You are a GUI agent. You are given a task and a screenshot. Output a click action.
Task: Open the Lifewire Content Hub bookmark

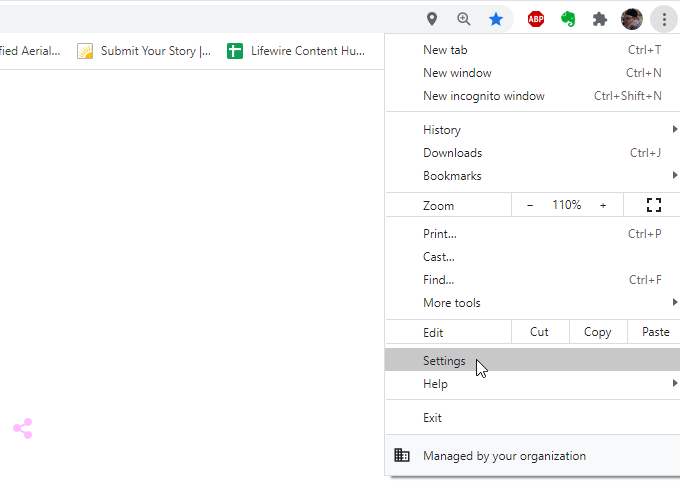(296, 51)
